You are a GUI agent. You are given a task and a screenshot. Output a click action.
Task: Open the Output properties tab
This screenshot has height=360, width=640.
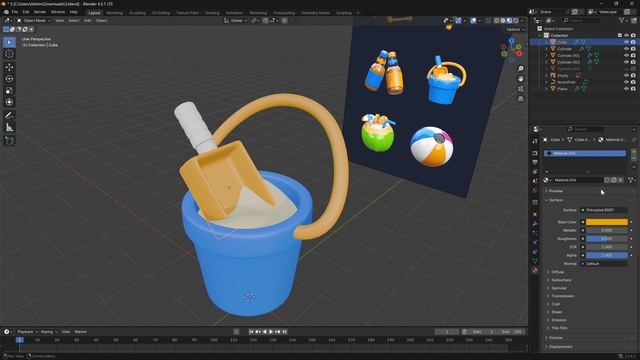pyautogui.click(x=535, y=162)
